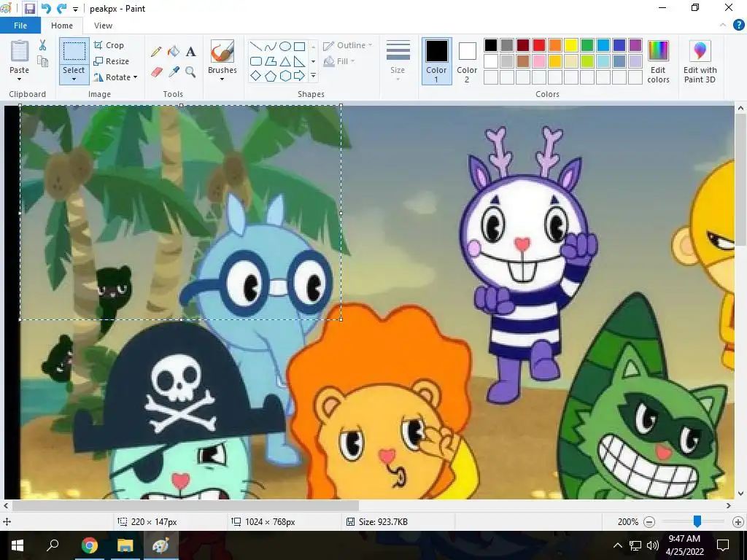Open Edit with Paint 3D

coord(700,62)
